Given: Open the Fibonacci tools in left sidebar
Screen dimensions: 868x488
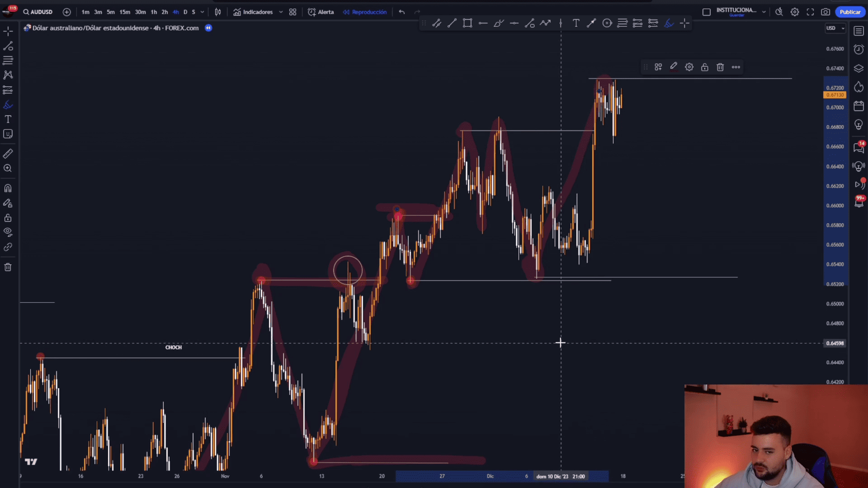Looking at the screenshot, I should pyautogui.click(x=8, y=61).
